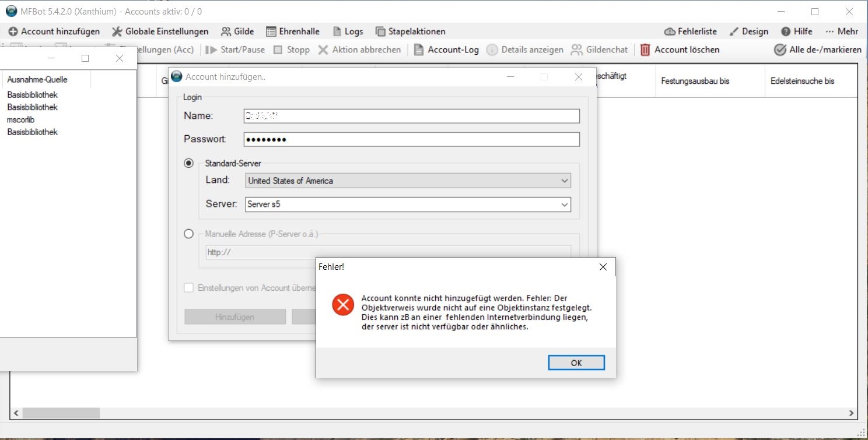868x440 pixels.
Task: Click the Name input field
Action: (412, 116)
